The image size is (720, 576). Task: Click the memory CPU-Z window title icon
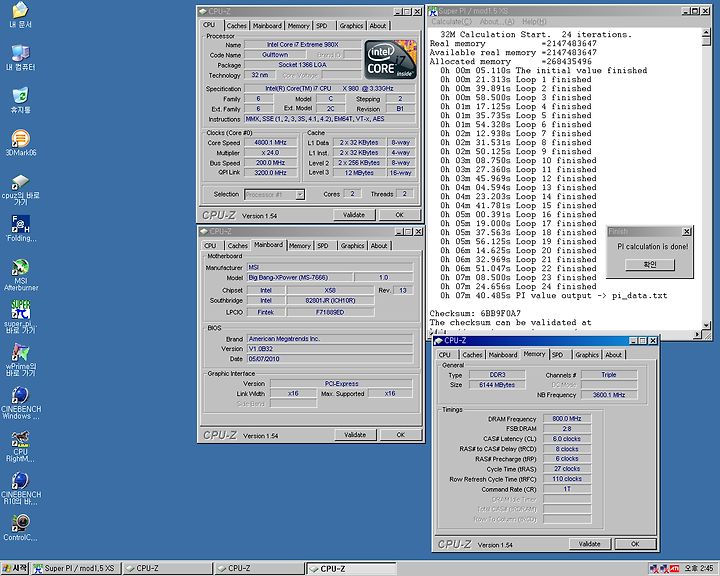tap(439, 340)
